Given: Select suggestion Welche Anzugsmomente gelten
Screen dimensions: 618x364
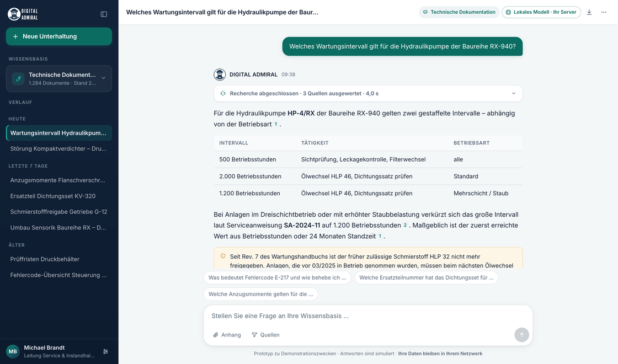Looking at the screenshot, I should [x=260, y=295].
